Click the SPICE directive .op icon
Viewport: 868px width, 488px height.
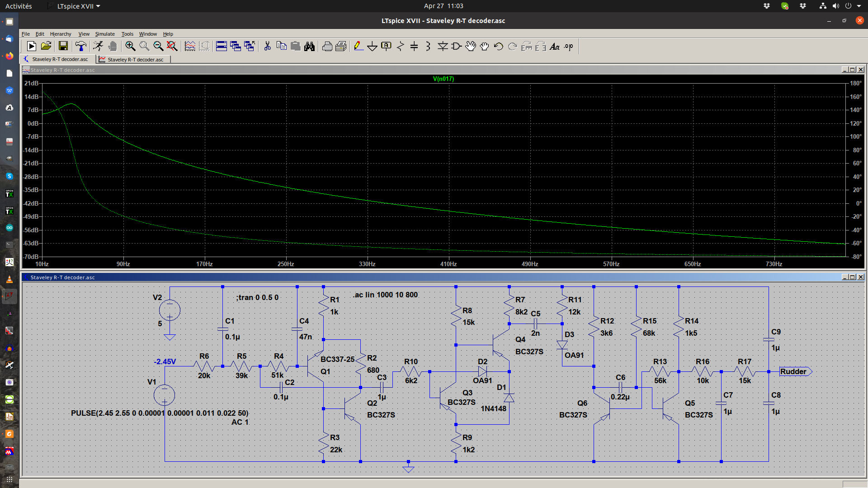point(569,46)
